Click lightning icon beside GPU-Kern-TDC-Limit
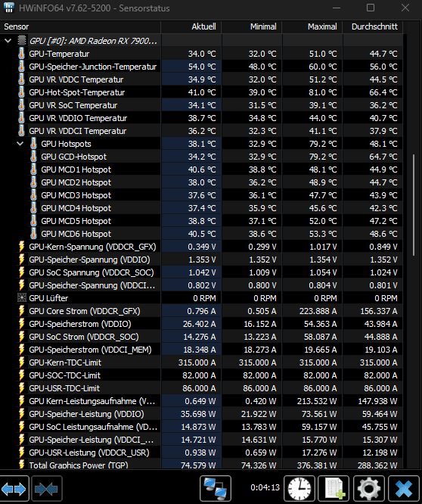Image resolution: width=422 pixels, height=504 pixels. coord(21,362)
